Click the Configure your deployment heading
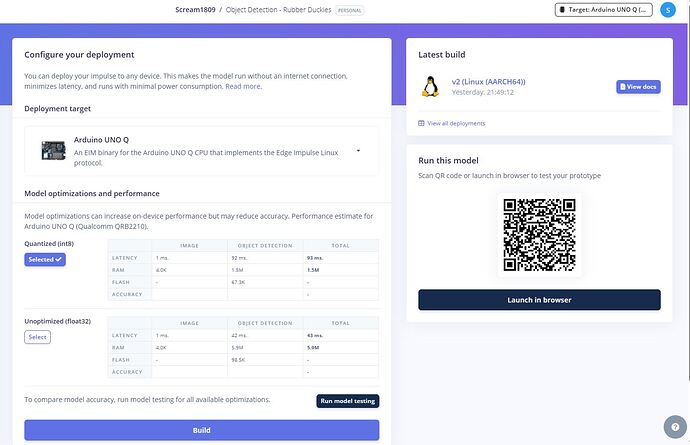 click(x=79, y=55)
